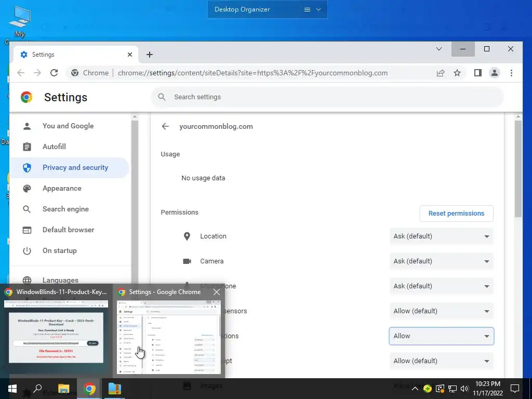This screenshot has height=399, width=532.
Task: Open File Explorer from taskbar
Action: pos(63,389)
